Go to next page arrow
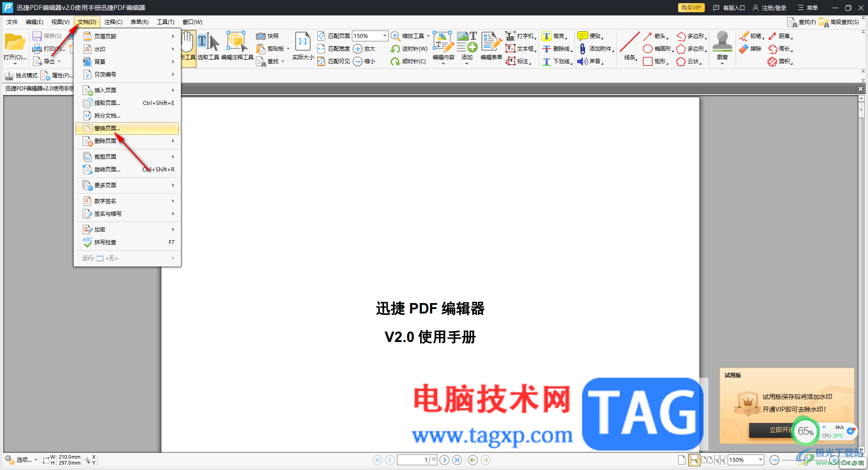 pyautogui.click(x=444, y=460)
